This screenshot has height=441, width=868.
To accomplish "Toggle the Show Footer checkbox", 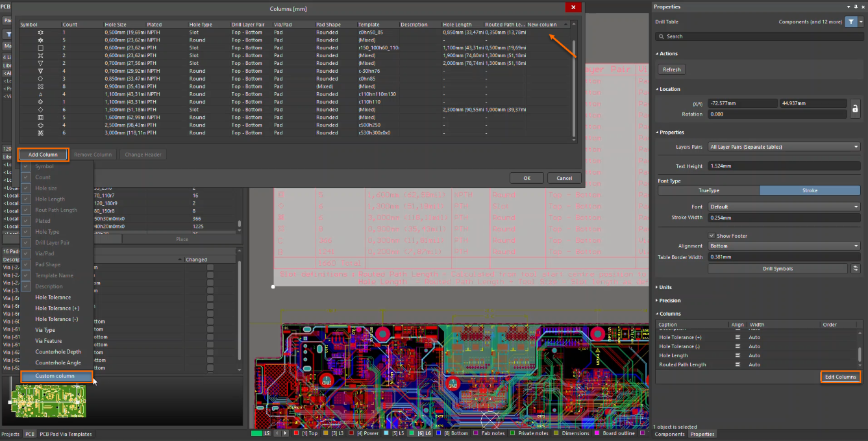I will tap(712, 236).
